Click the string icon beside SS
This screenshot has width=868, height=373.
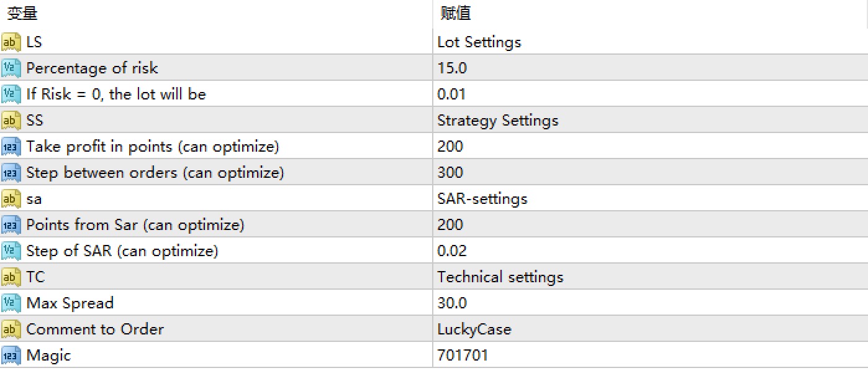[11, 121]
